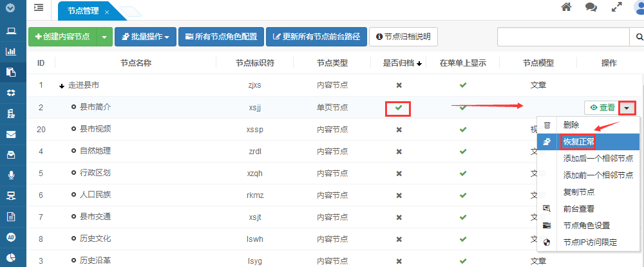Open the bar chart statistics sidebar icon
Viewport: 644px width, 267px height.
tap(11, 52)
